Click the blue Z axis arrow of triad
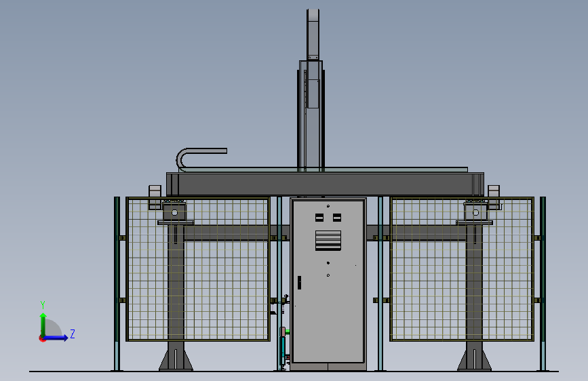Image resolution: width=588 pixels, height=381 pixels. pos(56,338)
